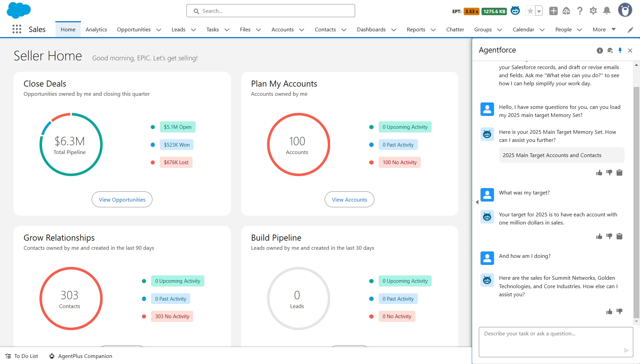
Task: Expand the Tasks tab dropdown
Action: tap(227, 30)
